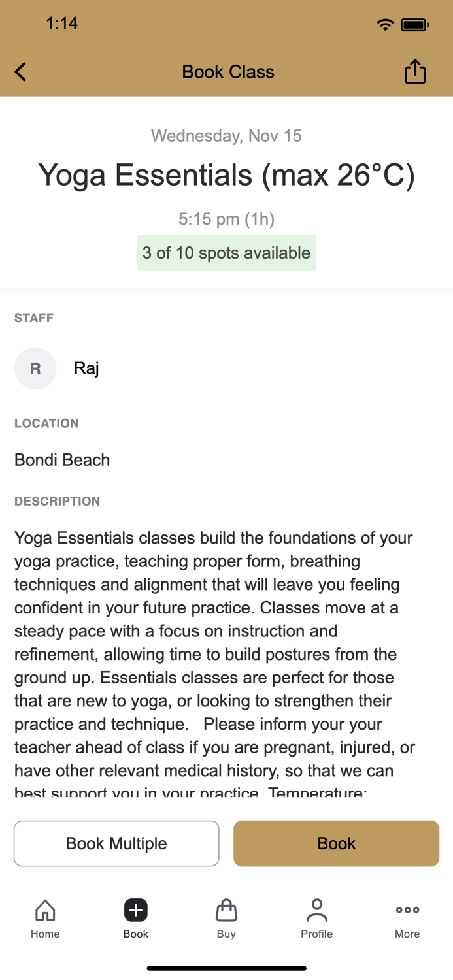The image size is (453, 980).
Task: Tap the Book Class title
Action: (x=227, y=72)
